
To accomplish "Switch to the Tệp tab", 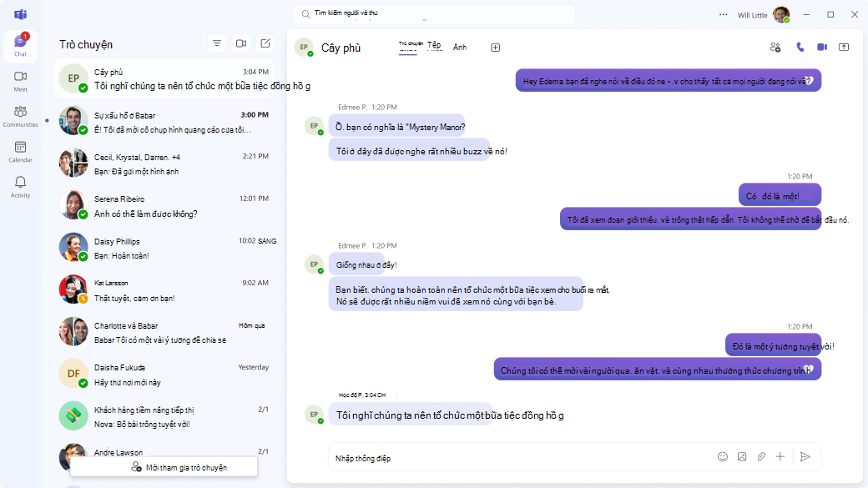I will pyautogui.click(x=433, y=48).
